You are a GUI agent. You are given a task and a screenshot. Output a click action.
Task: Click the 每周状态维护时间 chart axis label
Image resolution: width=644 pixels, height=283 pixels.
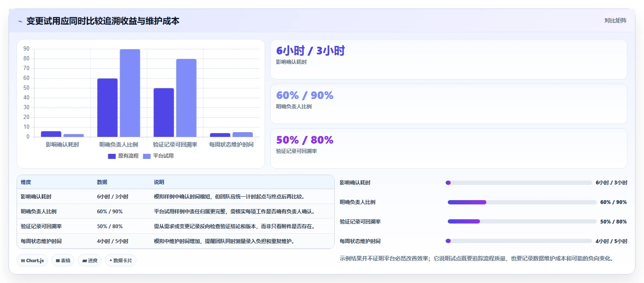click(232, 144)
